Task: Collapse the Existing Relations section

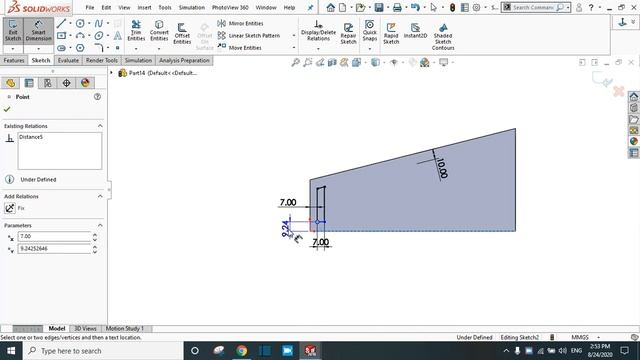Action: pos(100,126)
